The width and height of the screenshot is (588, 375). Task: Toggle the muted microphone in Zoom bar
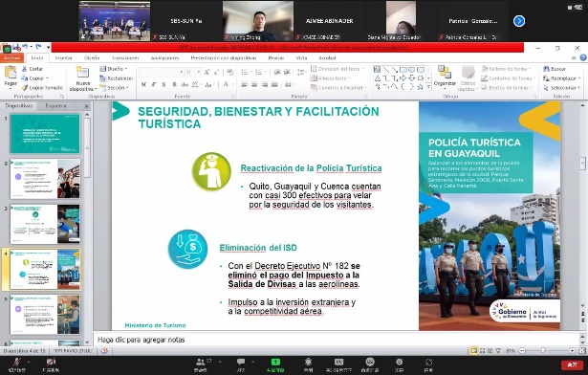tap(16, 363)
